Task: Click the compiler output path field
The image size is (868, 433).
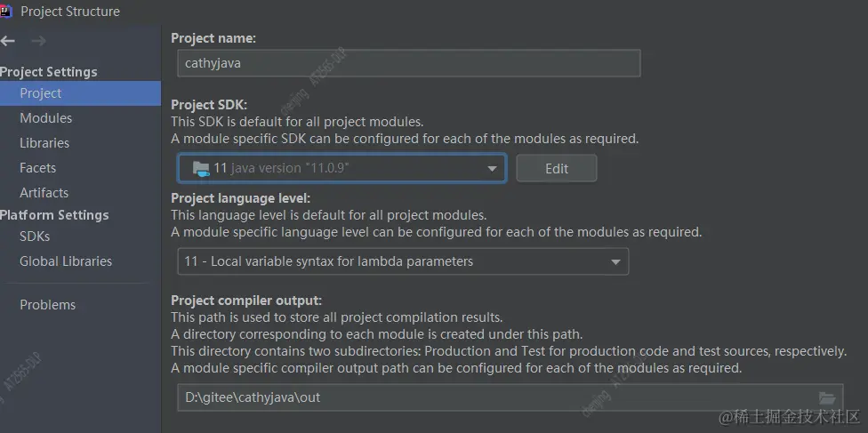Action: click(x=510, y=397)
